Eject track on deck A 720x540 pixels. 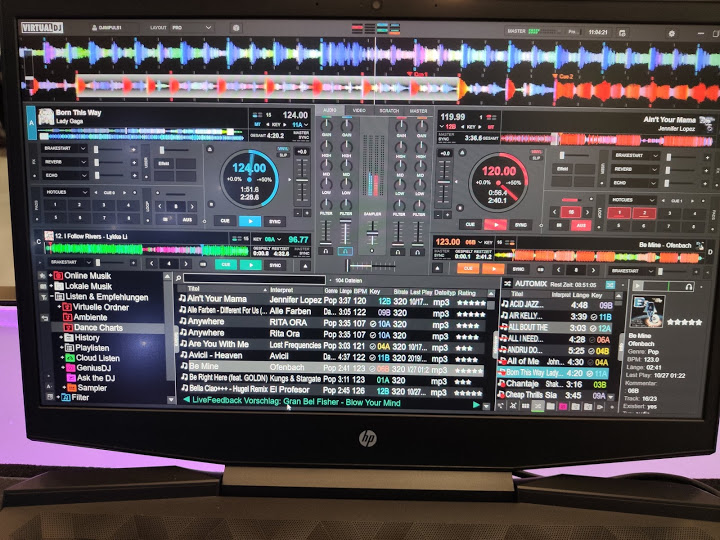(x=210, y=149)
